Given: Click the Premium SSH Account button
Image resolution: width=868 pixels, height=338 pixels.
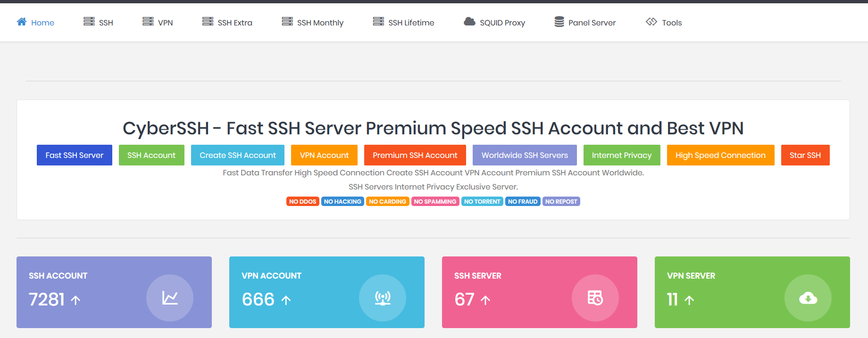Looking at the screenshot, I should coord(415,155).
